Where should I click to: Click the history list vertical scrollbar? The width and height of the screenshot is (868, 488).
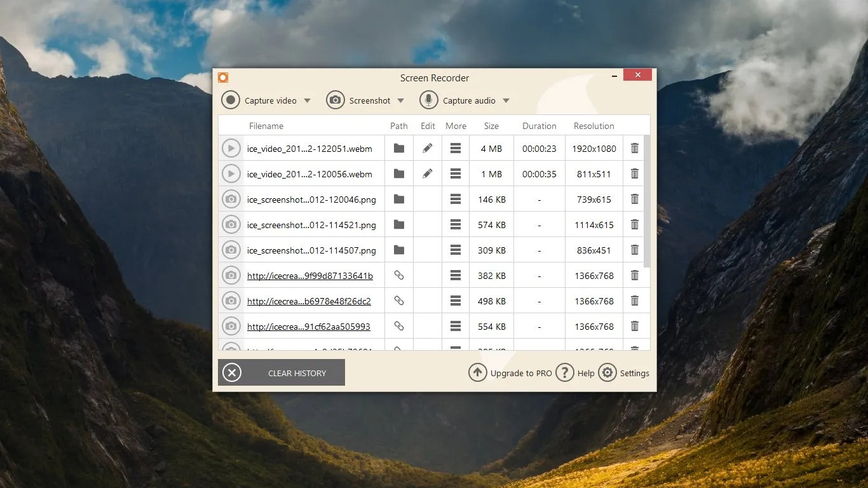click(x=647, y=201)
